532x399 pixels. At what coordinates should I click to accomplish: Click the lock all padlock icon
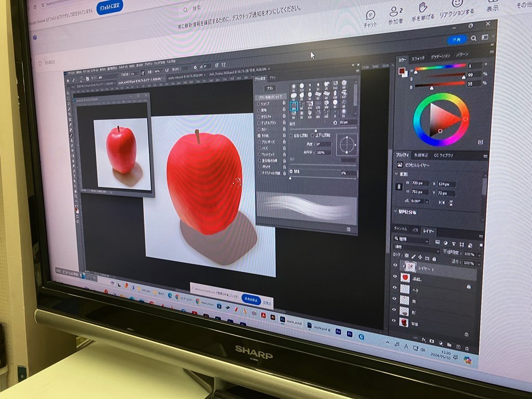click(434, 259)
